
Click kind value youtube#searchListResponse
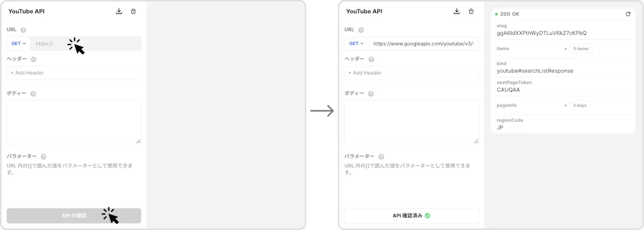(x=535, y=71)
